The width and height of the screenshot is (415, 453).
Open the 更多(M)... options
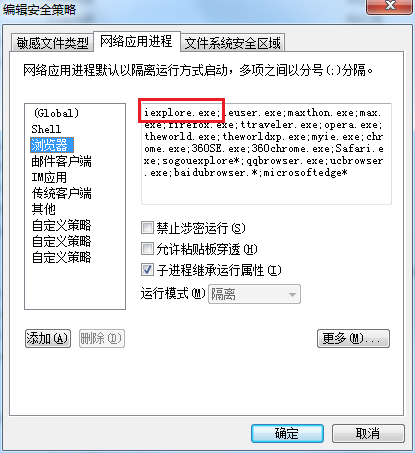(353, 339)
